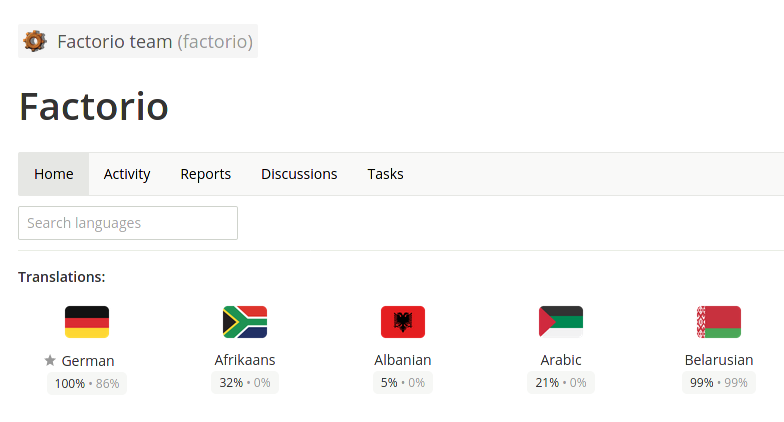Select the Belarusian language name link

click(719, 360)
